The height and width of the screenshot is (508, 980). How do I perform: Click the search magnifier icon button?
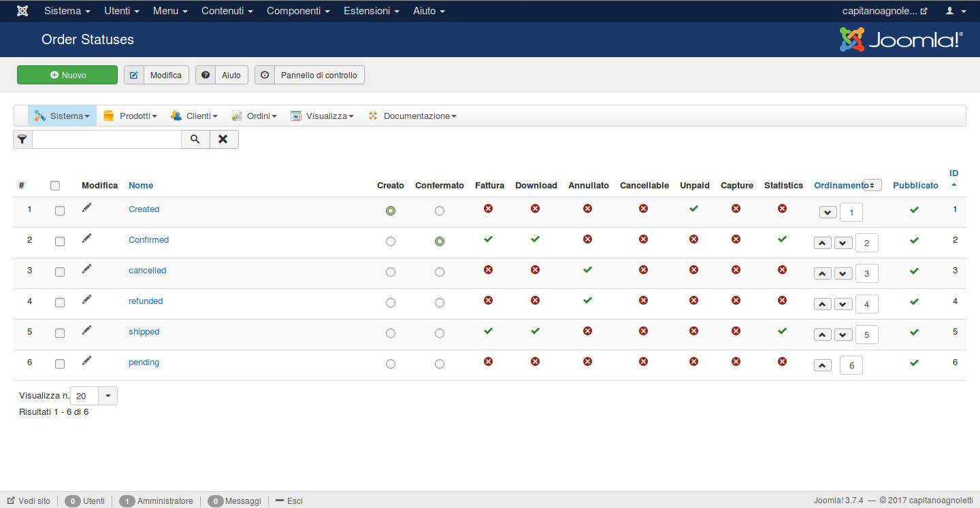click(x=195, y=139)
